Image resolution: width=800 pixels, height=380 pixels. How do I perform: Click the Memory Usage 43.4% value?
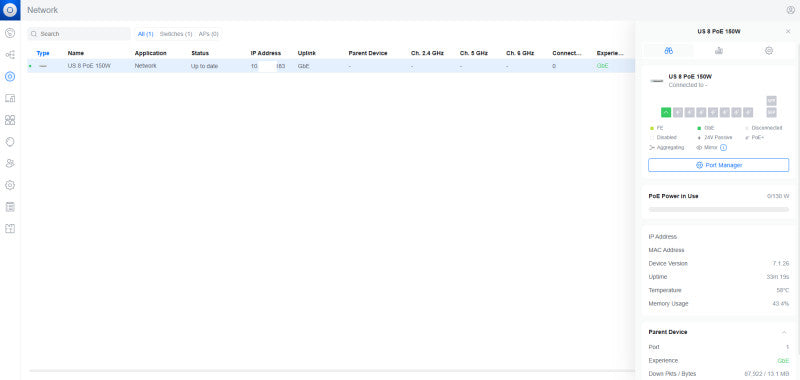click(x=781, y=303)
